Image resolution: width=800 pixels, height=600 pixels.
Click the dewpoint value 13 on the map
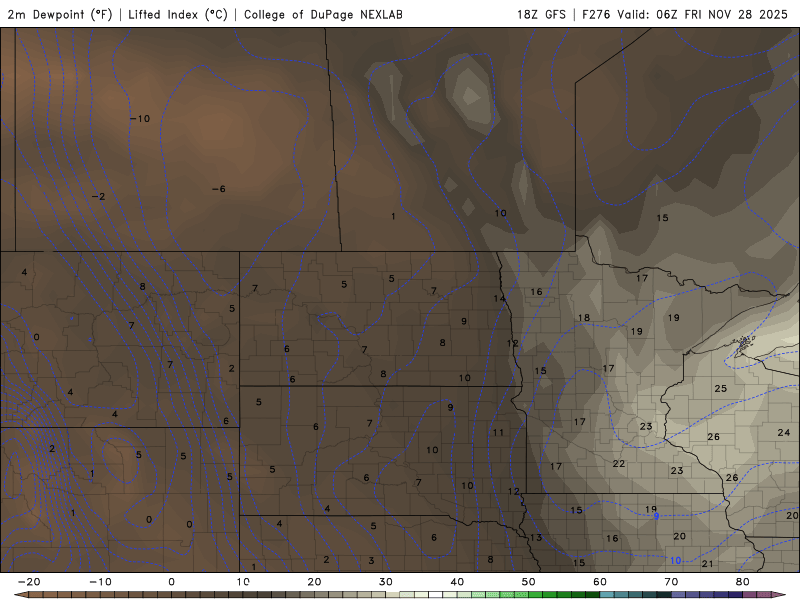point(536,537)
